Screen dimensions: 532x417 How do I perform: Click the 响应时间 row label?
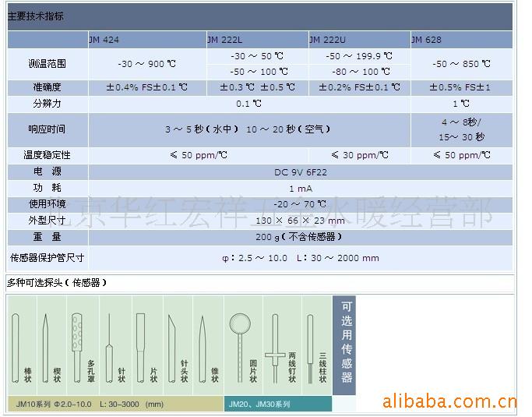pyautogui.click(x=48, y=129)
